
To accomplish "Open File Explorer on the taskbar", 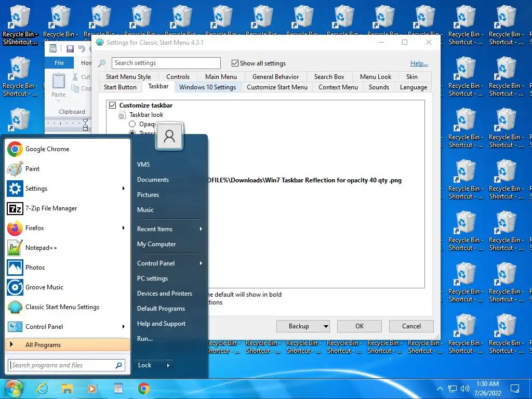I will pyautogui.click(x=67, y=389).
